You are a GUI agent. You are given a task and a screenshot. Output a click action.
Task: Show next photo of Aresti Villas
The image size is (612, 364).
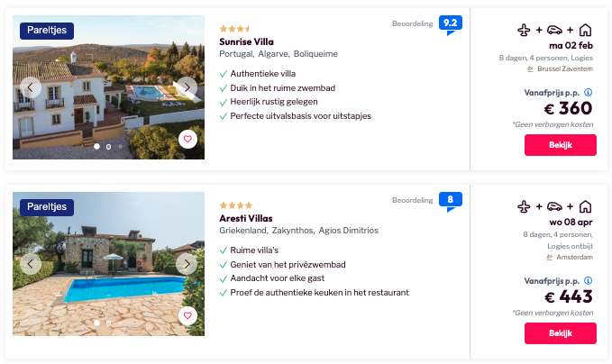[x=186, y=264]
